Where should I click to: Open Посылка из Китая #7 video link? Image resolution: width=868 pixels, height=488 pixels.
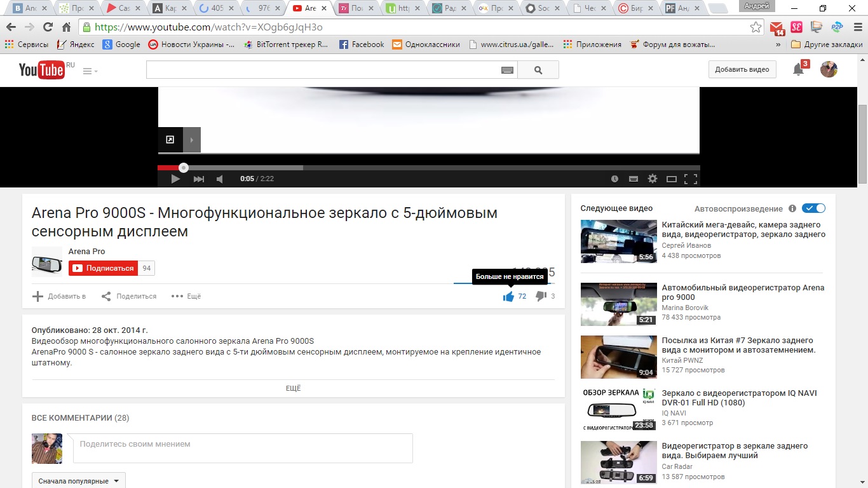pyautogui.click(x=738, y=345)
